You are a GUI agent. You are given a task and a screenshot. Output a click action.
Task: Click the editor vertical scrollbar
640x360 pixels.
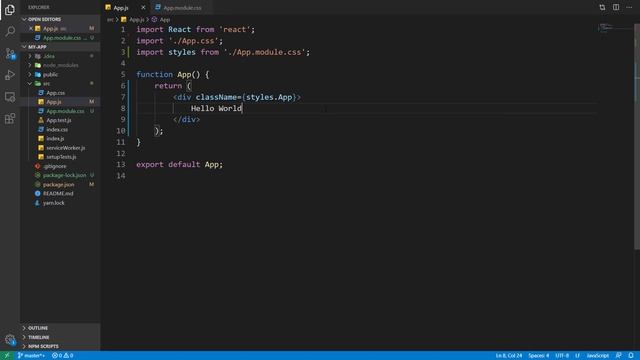tap(637, 137)
